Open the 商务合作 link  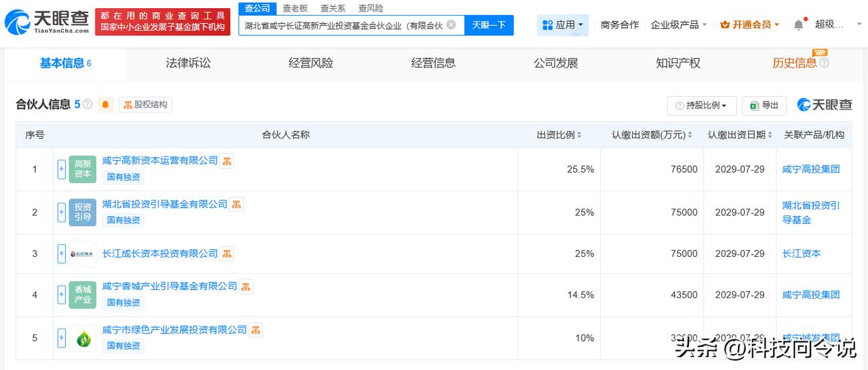620,24
